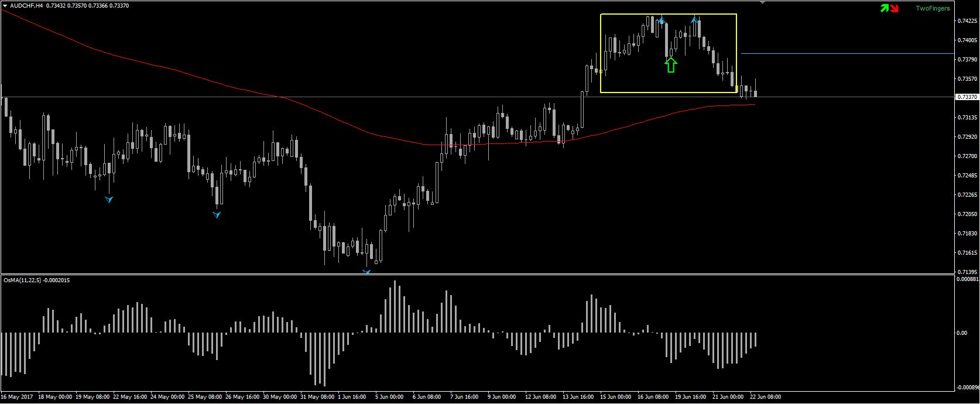Select blue fractal arrow below 5 Jun low
This screenshot has height=404, width=980.
(366, 272)
